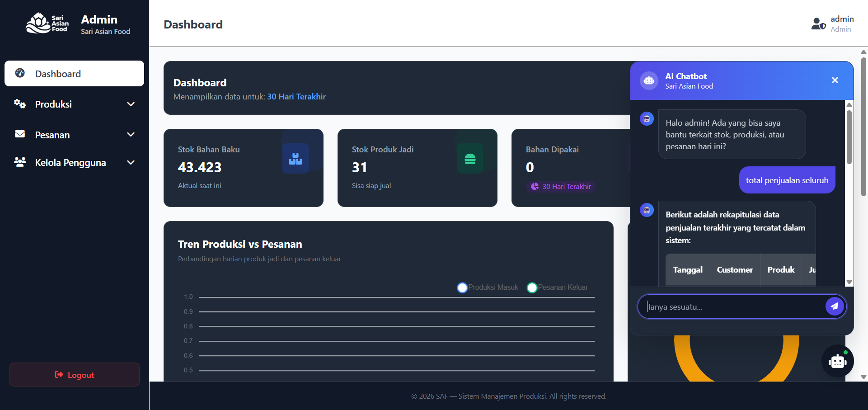Image resolution: width=868 pixels, height=410 pixels.
Task: Expand the Kelola Pengguna menu chevron
Action: (x=131, y=162)
